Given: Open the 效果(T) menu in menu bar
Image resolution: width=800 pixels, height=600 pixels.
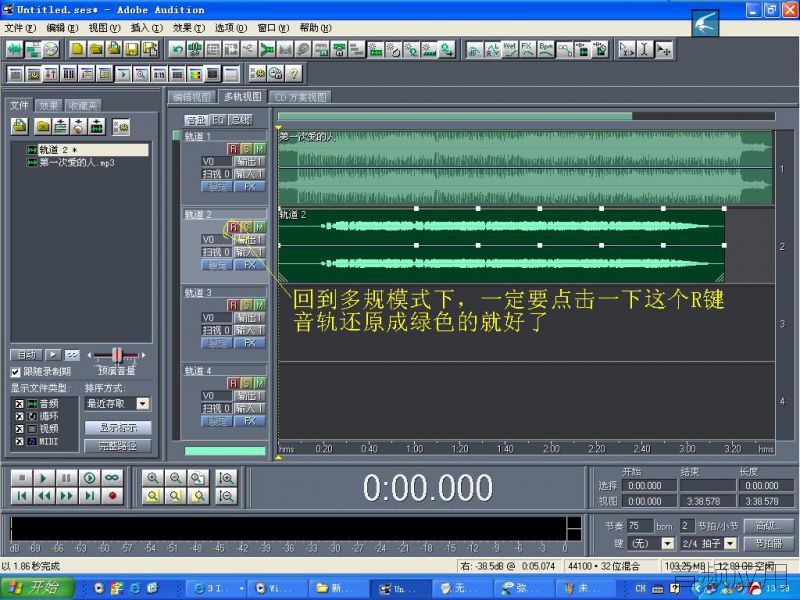Looking at the screenshot, I should [x=188, y=28].
